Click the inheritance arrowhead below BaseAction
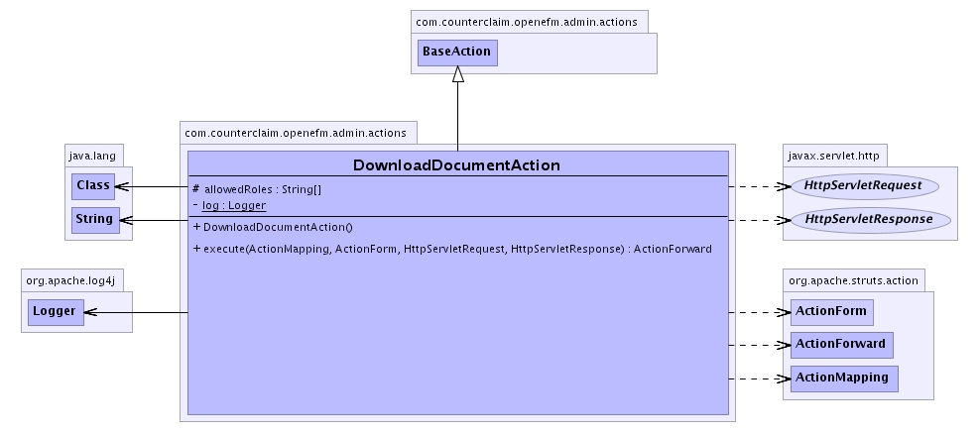The height and width of the screenshot is (432, 980). (457, 75)
